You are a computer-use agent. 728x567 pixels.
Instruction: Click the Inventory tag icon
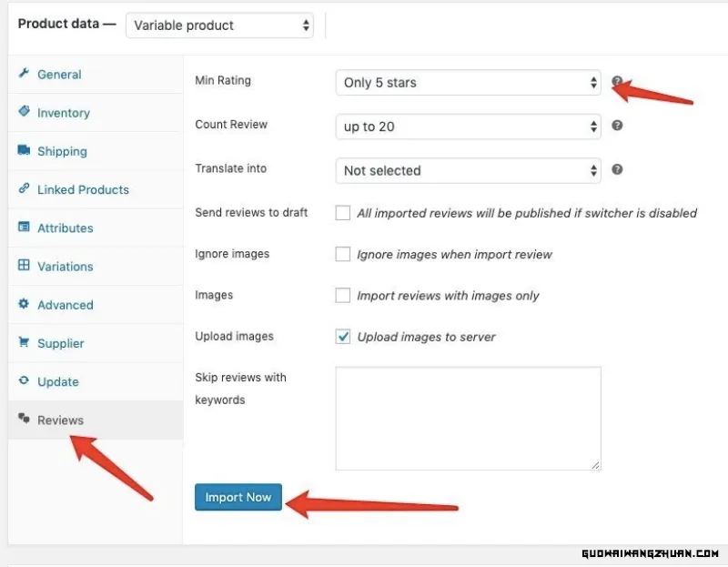coord(24,111)
